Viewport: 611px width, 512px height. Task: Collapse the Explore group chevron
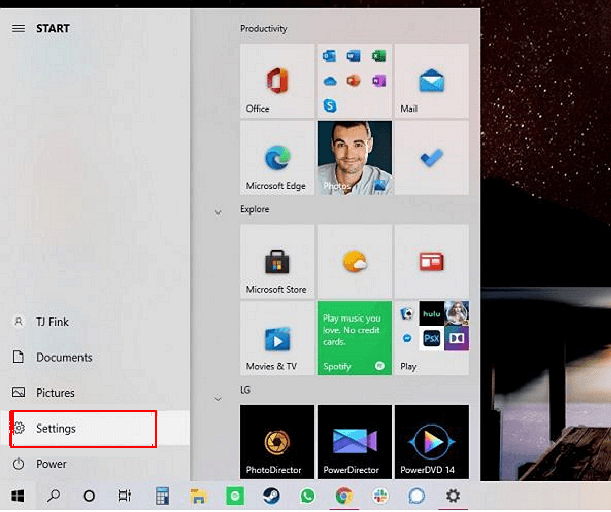coord(218,212)
